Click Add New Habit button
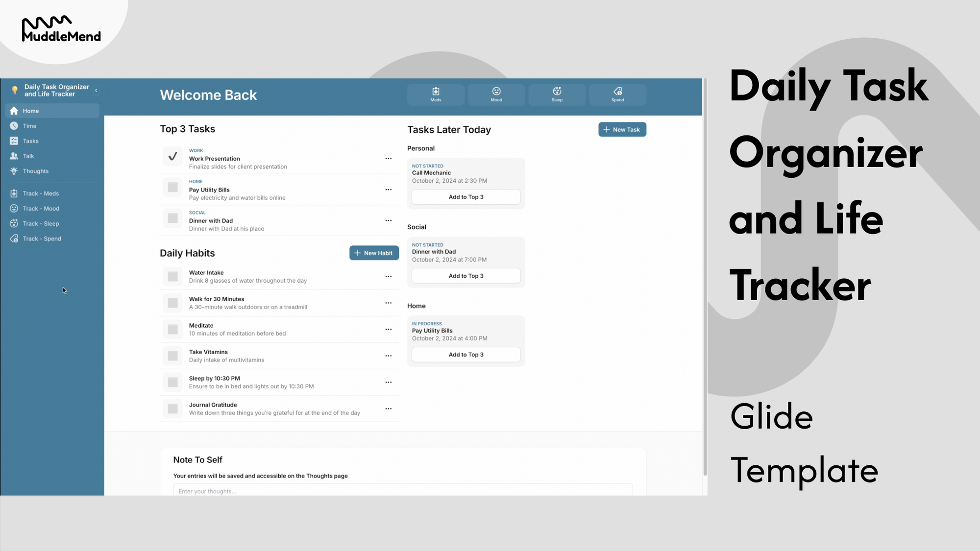 pos(373,253)
